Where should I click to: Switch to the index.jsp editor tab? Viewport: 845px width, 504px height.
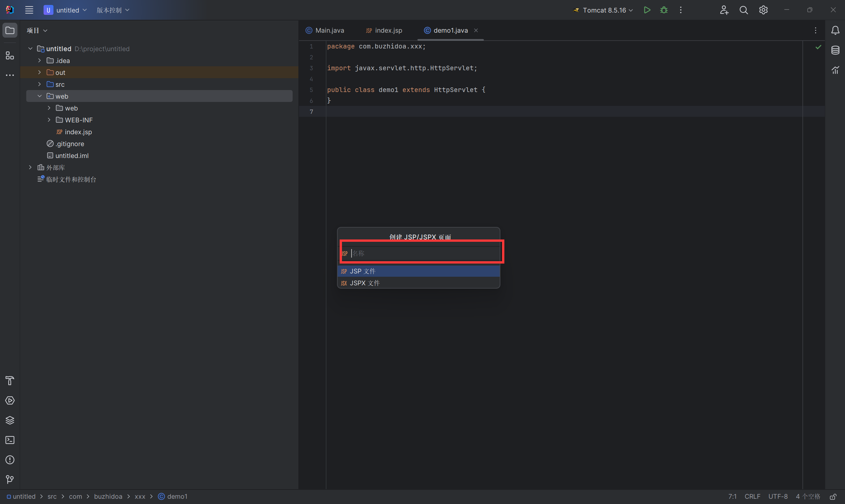(388, 31)
